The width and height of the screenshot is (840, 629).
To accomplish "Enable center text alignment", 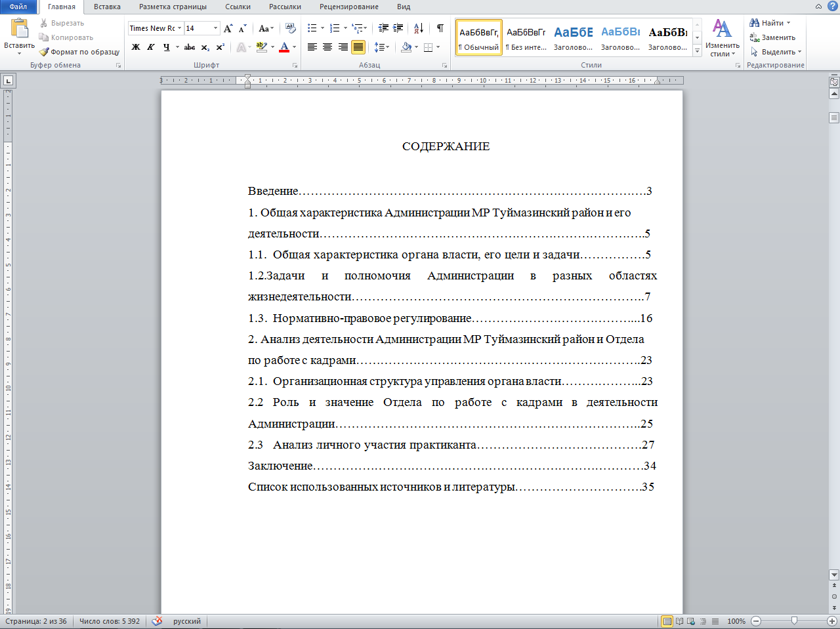I will tap(327, 47).
